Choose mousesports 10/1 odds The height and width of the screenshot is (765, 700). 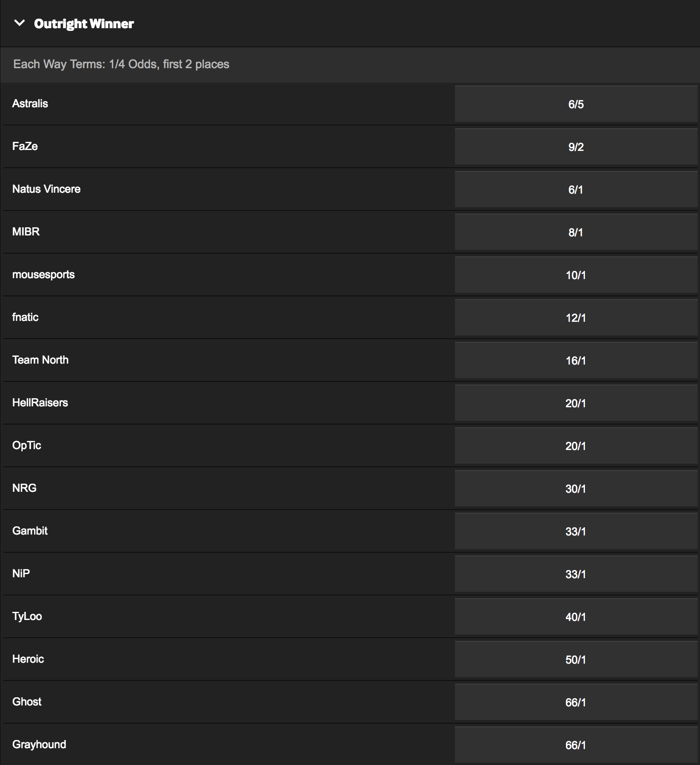576,275
